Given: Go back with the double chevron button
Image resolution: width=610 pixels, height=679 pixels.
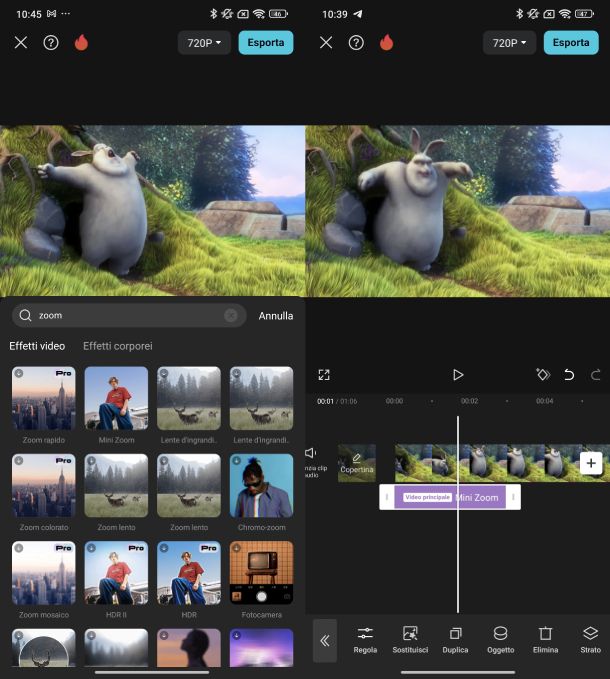Looking at the screenshot, I should (x=325, y=640).
